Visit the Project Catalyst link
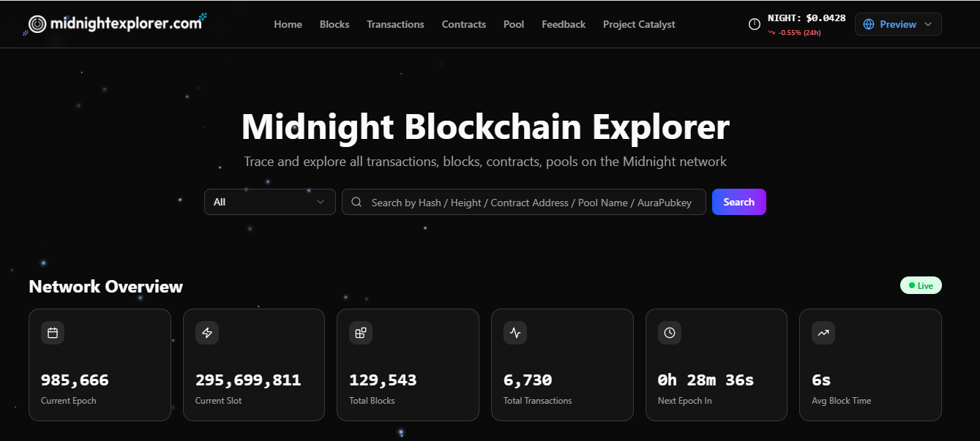 tap(639, 24)
